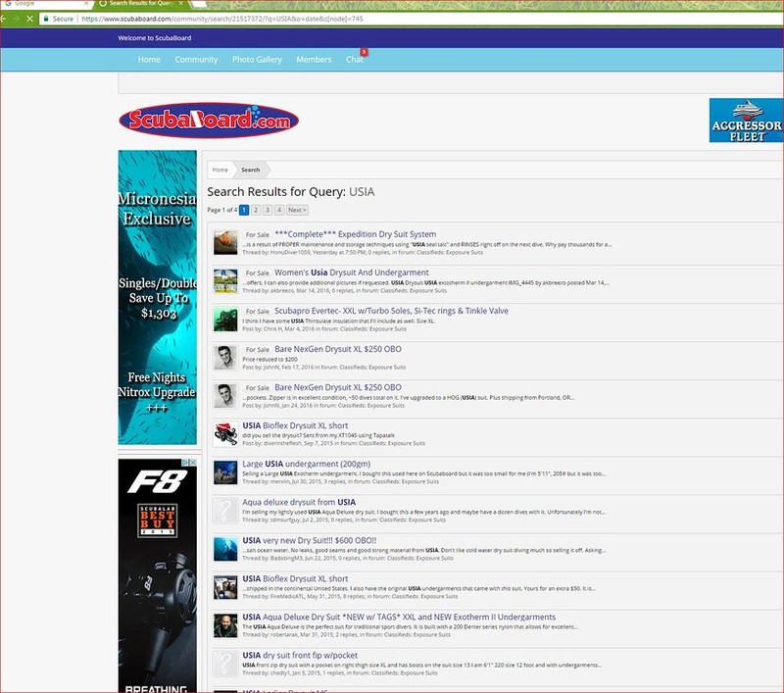Click For Sale tag on Women's Usia Drysuit
Image resolution: width=784 pixels, height=693 pixels.
(258, 273)
